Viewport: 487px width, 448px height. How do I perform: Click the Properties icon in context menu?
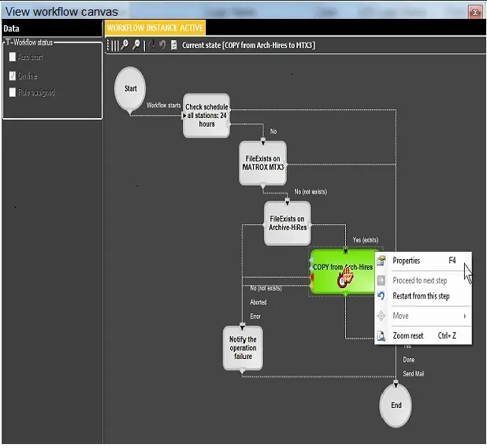381,261
